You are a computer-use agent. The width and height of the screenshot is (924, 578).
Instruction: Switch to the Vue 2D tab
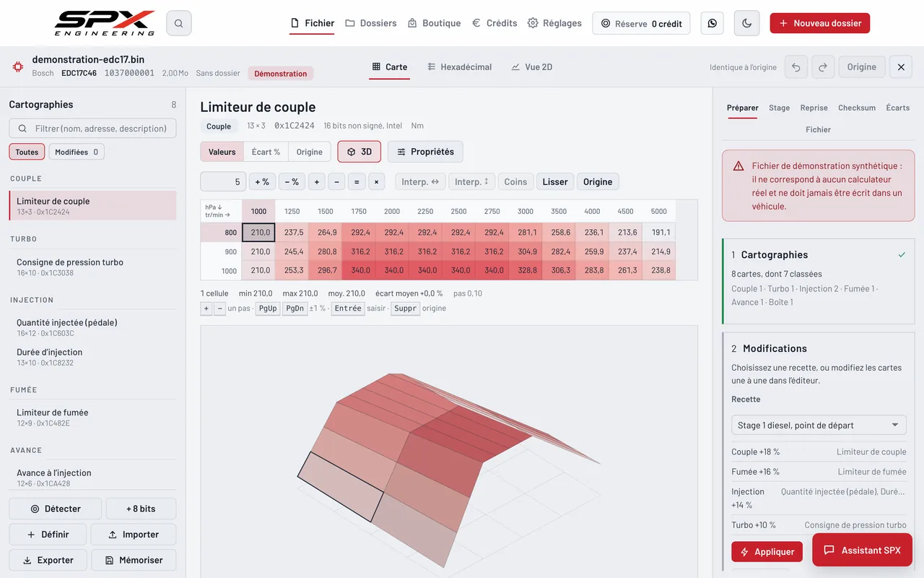click(531, 67)
